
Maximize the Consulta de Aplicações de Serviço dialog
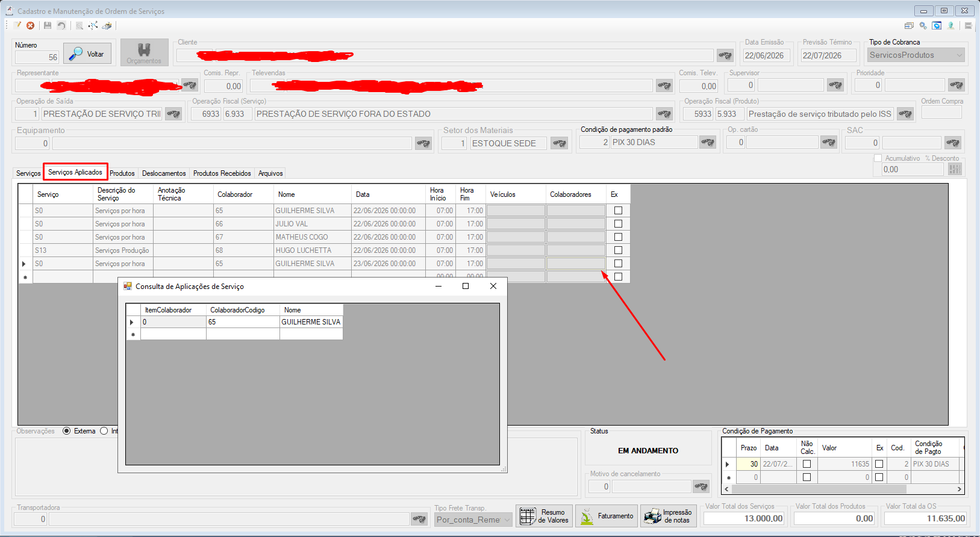(x=466, y=286)
